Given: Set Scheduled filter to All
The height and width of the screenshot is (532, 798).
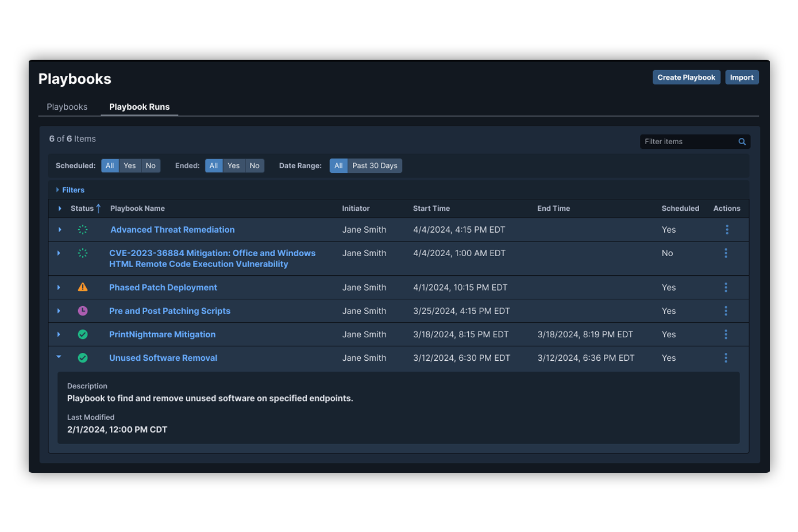Looking at the screenshot, I should (x=110, y=165).
